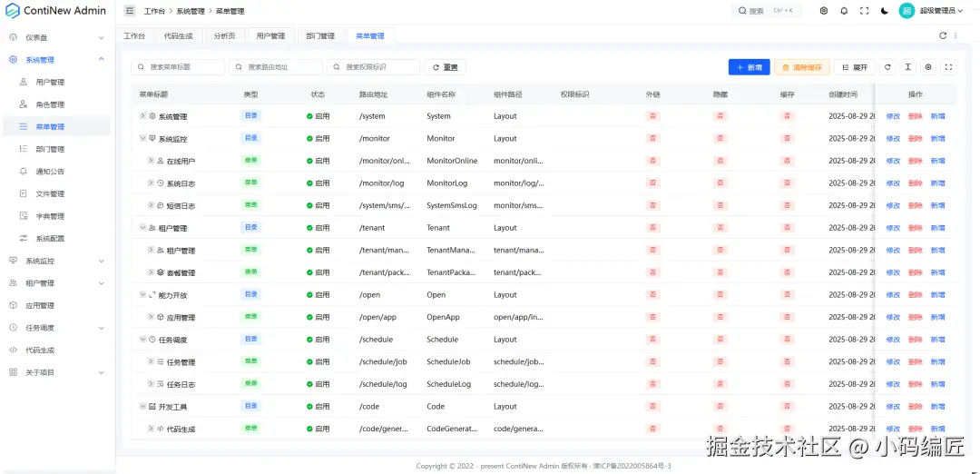The height and width of the screenshot is (474, 980).
Task: Switch to the 分析页 tab
Action: (x=224, y=35)
